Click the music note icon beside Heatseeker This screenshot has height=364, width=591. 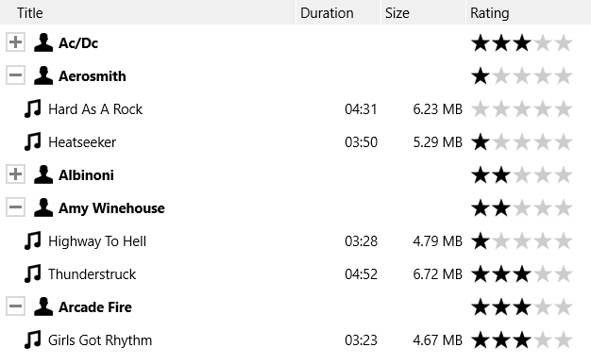[x=33, y=141]
